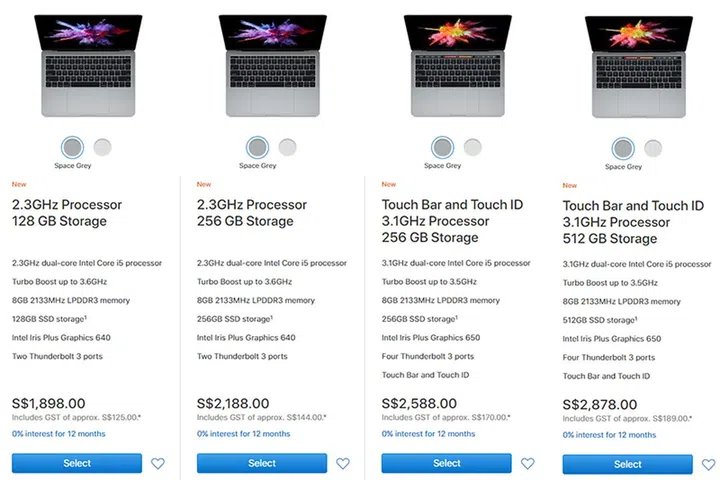Image resolution: width=720 pixels, height=480 pixels.
Task: Click heart icon beside S$2,188.00 model
Action: click(x=343, y=464)
